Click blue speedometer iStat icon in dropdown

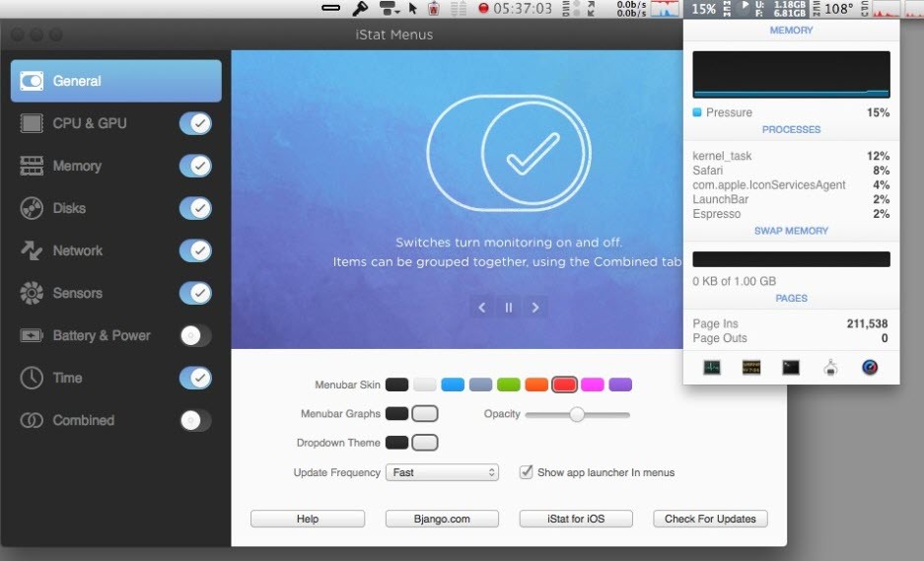(x=870, y=368)
